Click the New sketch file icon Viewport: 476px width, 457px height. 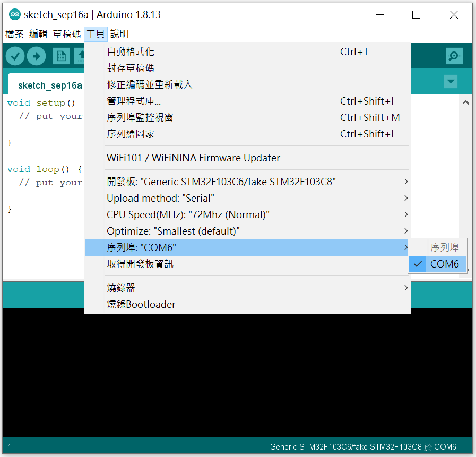62,56
